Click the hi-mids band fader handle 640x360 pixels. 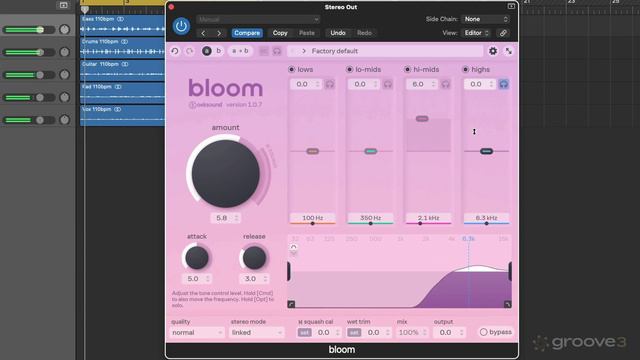pos(422,119)
